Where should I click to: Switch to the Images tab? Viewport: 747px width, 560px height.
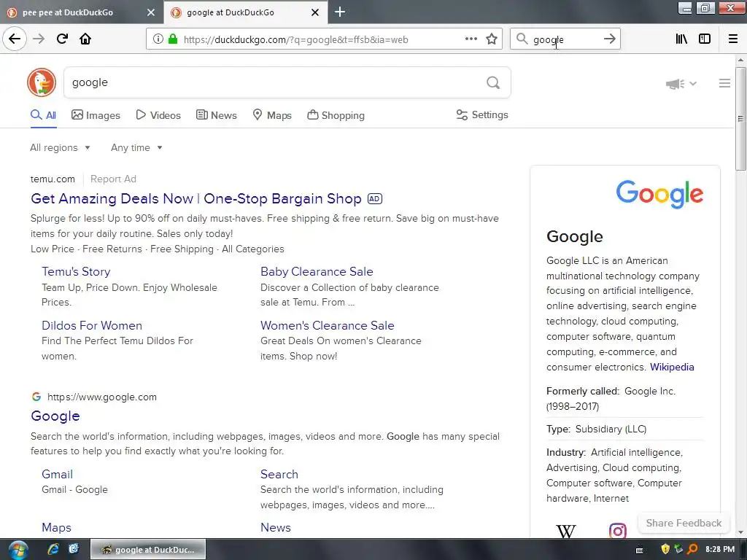96,115
